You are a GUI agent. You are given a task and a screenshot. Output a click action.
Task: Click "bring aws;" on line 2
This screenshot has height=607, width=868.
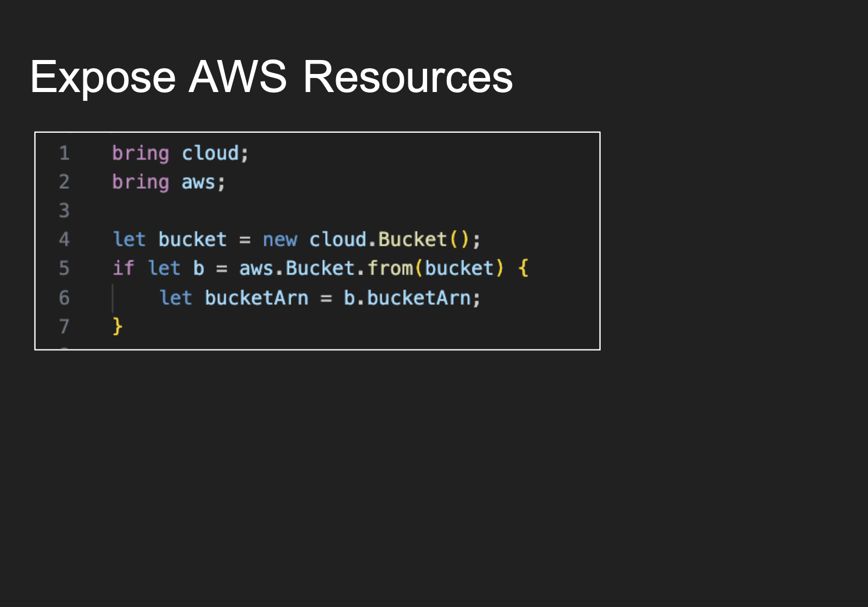(x=168, y=182)
